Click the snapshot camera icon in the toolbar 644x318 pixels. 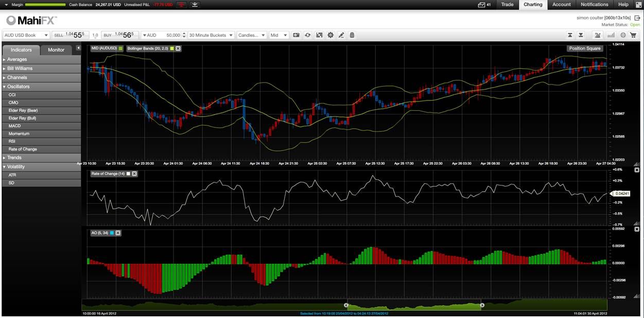point(296,35)
